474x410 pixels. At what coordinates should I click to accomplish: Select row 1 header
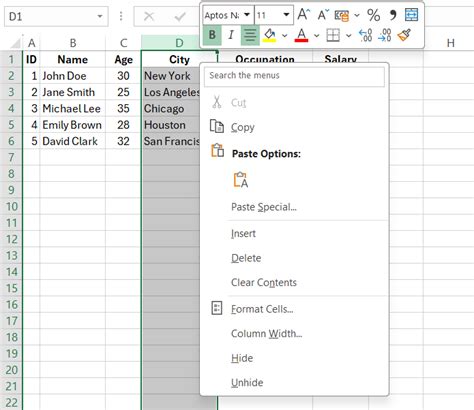click(11, 59)
